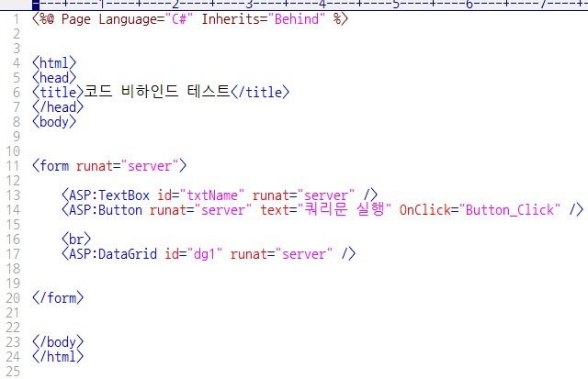Click the closing </body> tag
This screenshot has height=379, width=588.
click(x=58, y=342)
